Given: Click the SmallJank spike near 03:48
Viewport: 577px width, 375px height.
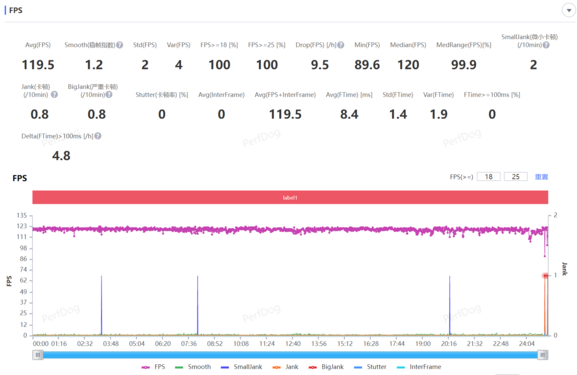Looking at the screenshot, I should pos(102,305).
